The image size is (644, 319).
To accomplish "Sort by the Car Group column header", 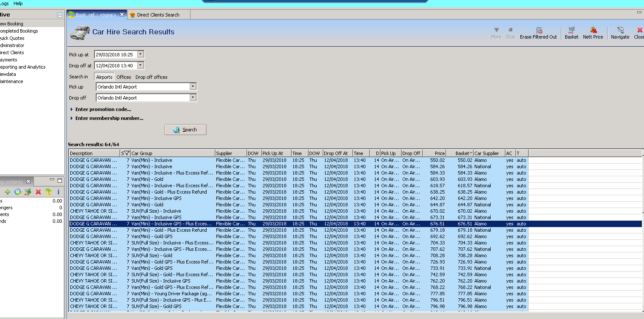I will click(x=173, y=153).
